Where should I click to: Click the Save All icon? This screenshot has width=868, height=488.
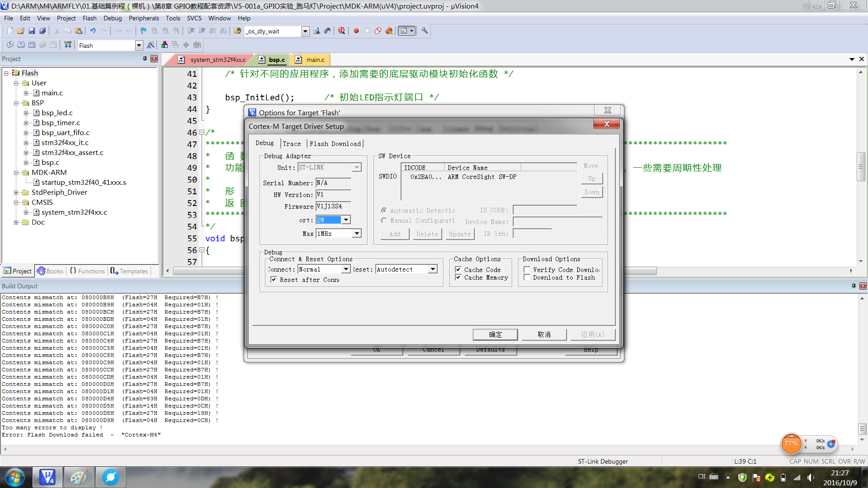tap(42, 31)
